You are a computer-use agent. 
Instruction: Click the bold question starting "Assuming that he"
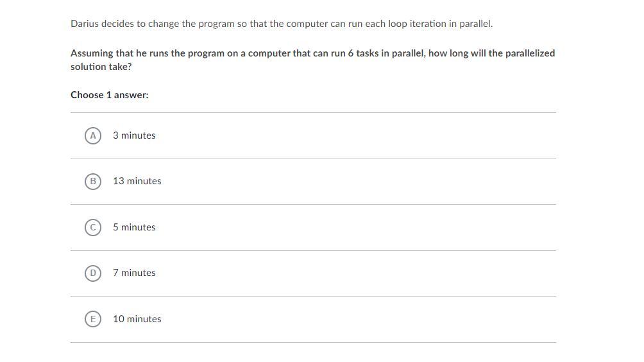point(312,60)
